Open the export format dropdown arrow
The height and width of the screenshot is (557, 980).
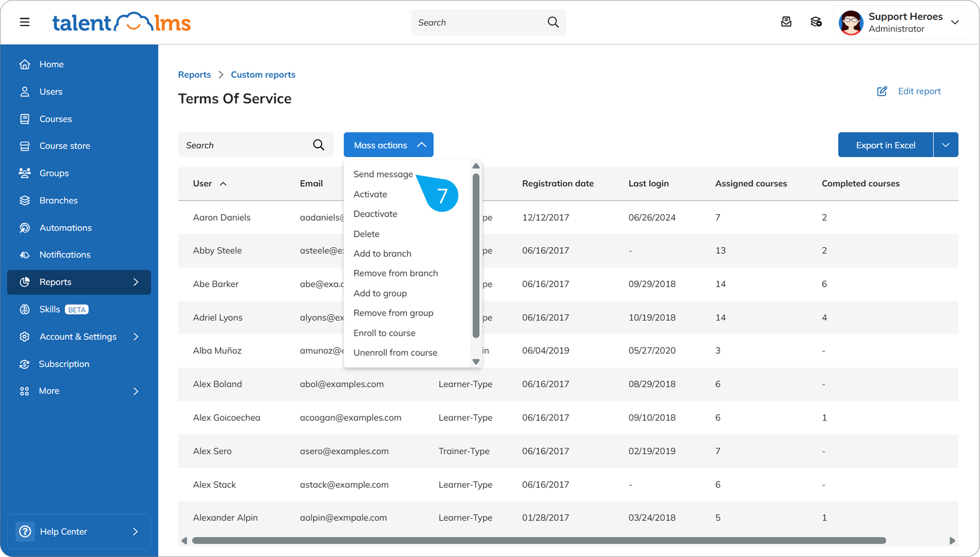946,145
